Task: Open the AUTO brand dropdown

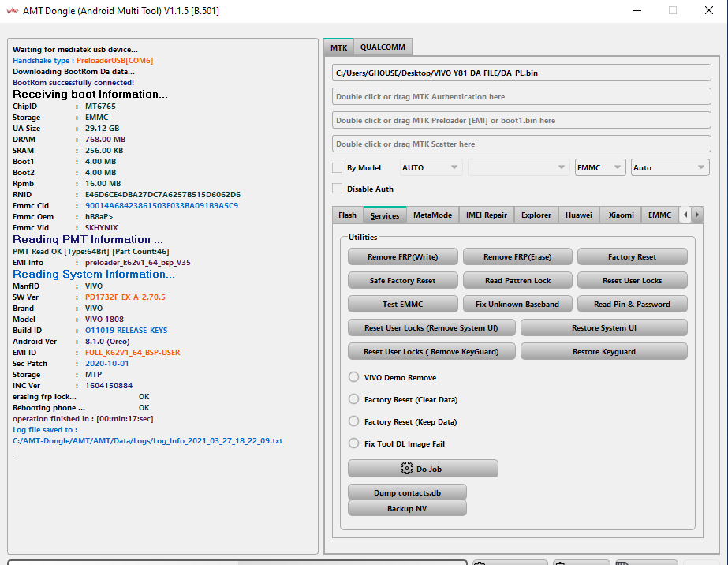Action: [x=431, y=168]
